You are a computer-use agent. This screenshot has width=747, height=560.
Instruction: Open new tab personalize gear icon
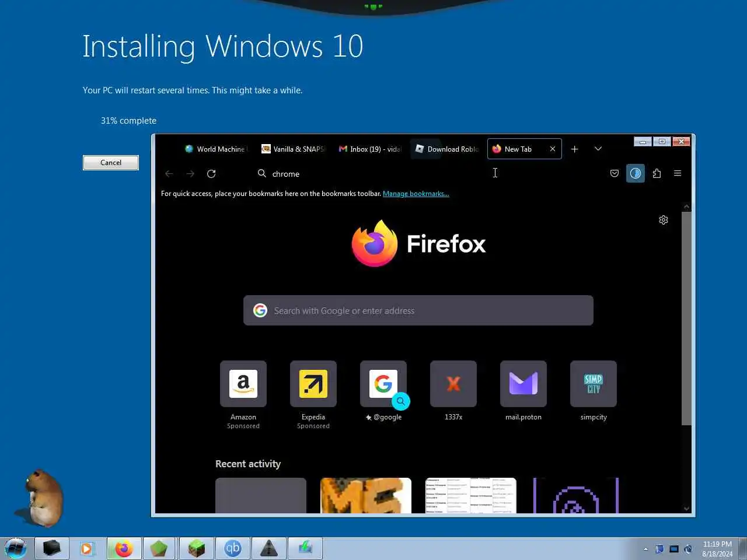664,220
